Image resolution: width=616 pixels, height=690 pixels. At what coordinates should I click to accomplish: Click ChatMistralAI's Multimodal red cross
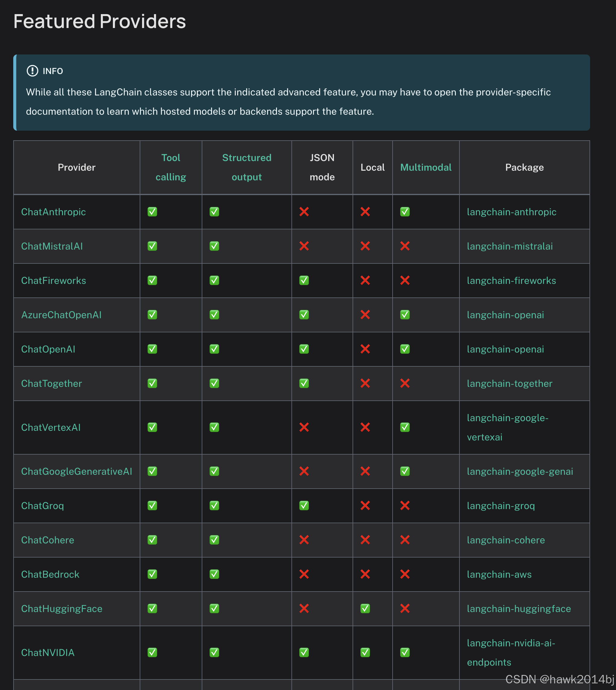point(405,246)
